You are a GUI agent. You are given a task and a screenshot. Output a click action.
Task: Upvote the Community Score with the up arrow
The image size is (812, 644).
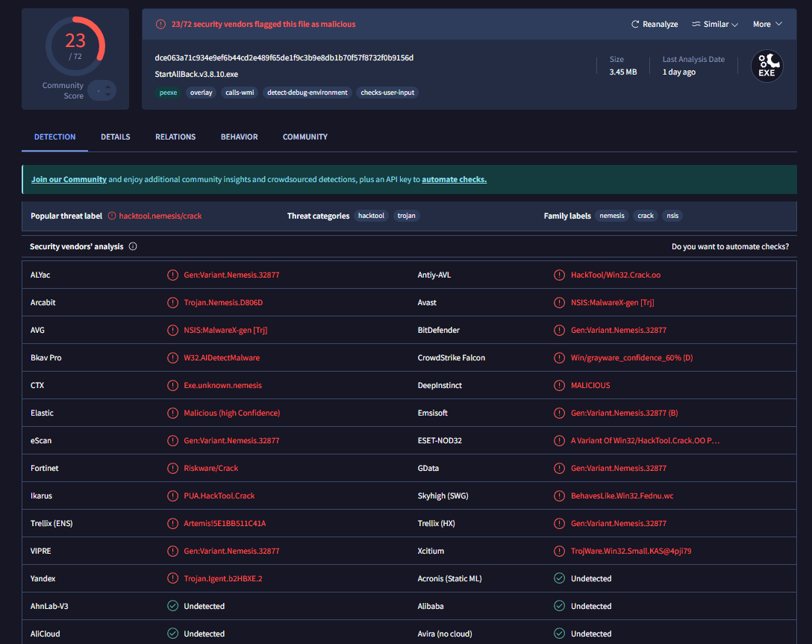point(107,87)
